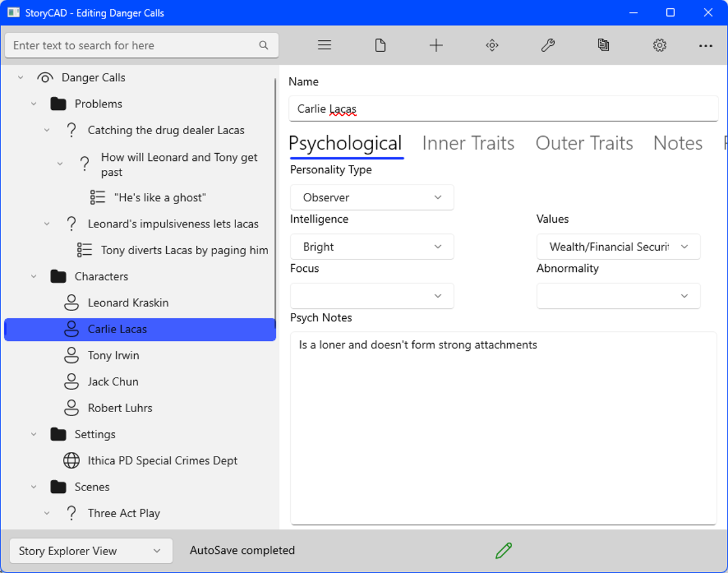This screenshot has width=728, height=573.
Task: Select Leonard Kraskin character in tree
Action: pos(128,303)
